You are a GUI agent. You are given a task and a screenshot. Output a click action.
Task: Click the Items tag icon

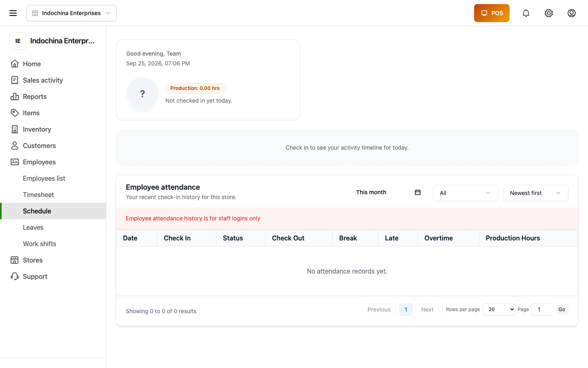click(x=15, y=113)
